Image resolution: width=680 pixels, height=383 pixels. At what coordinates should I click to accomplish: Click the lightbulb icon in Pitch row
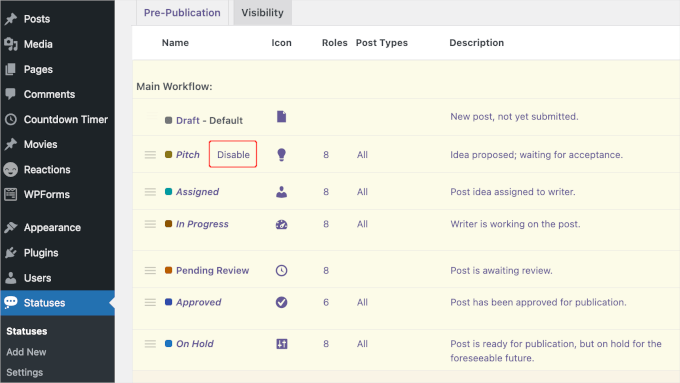(281, 154)
